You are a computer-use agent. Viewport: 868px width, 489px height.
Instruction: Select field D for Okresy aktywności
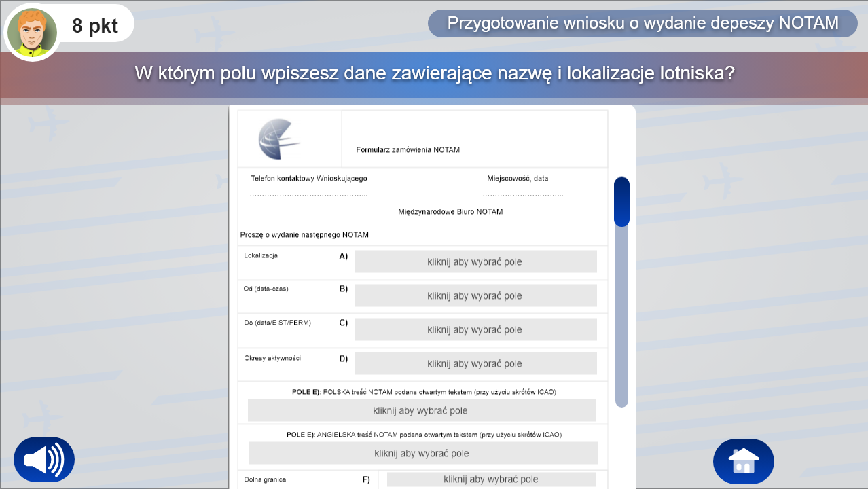[475, 363]
